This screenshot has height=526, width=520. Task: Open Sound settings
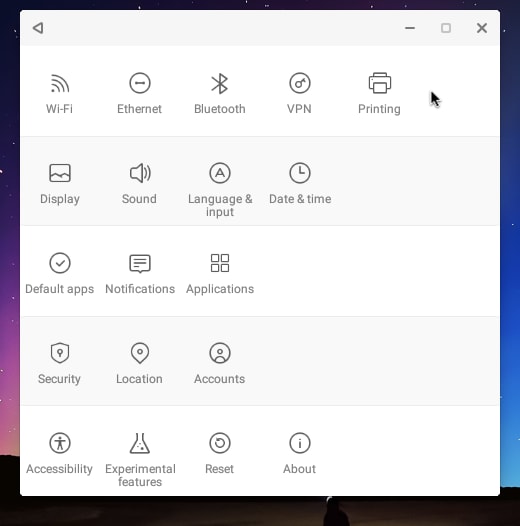tap(140, 183)
